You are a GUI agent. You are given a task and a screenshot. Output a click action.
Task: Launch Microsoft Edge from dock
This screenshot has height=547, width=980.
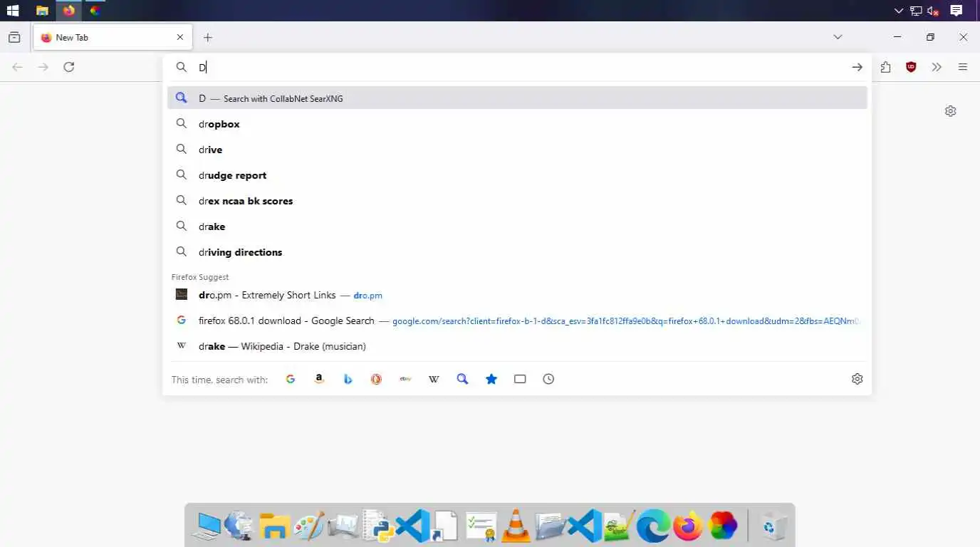tap(653, 526)
